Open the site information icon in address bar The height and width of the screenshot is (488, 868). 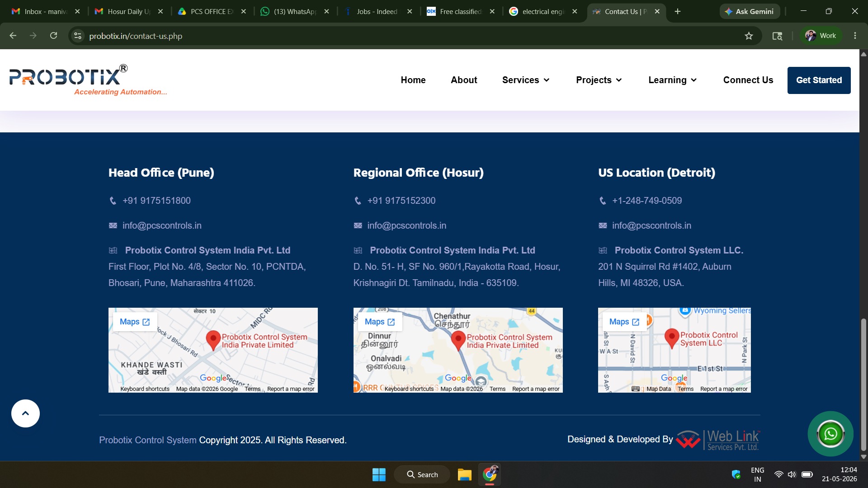pos(78,36)
